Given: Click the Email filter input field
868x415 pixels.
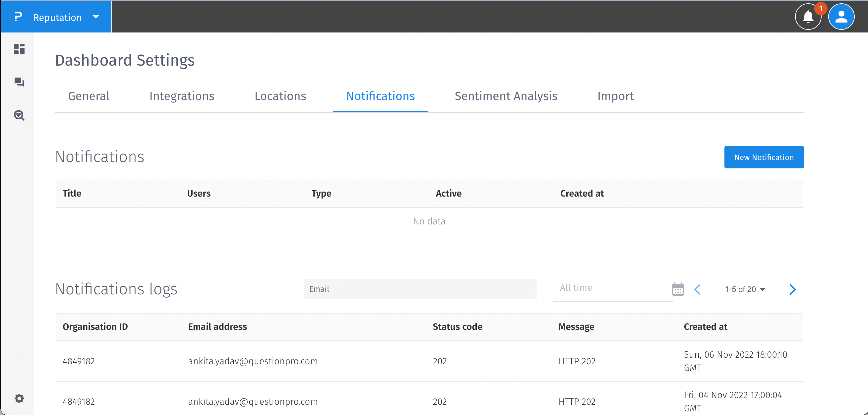Looking at the screenshot, I should tap(420, 289).
